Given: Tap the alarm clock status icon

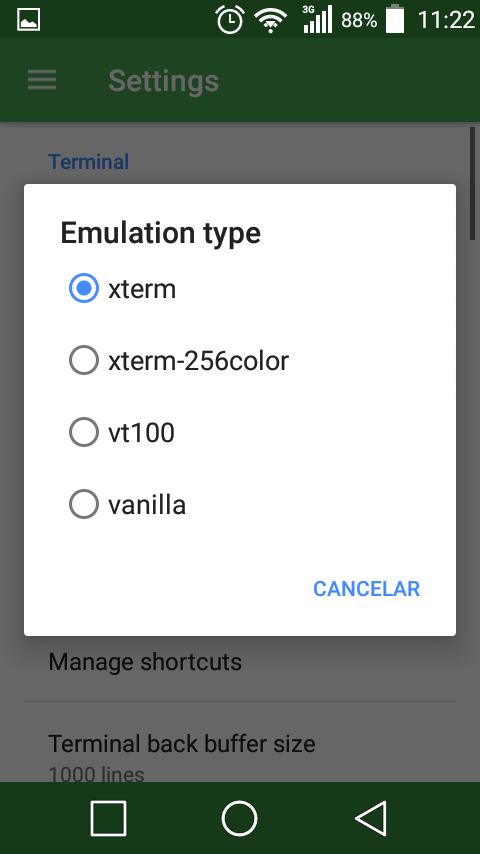Looking at the screenshot, I should point(230,20).
